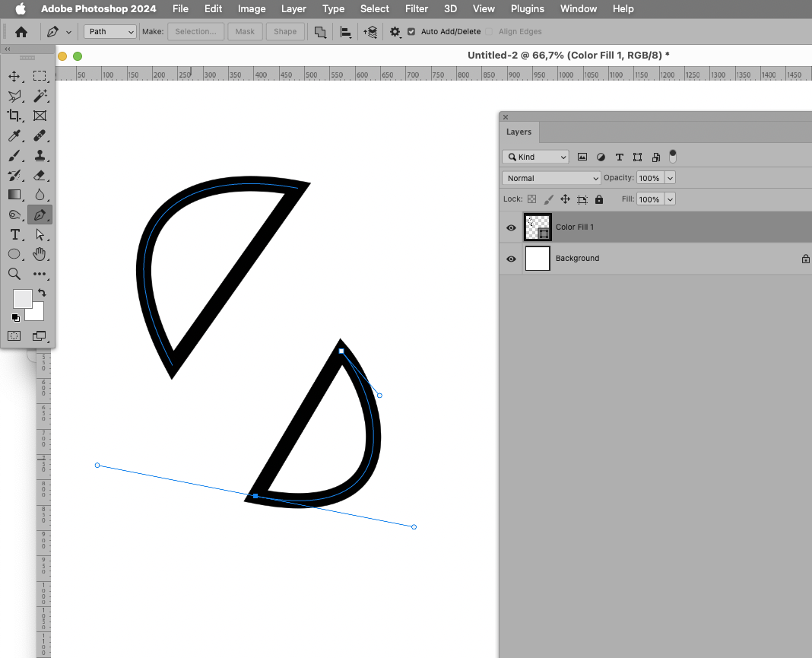Select the Move tool

[15, 76]
